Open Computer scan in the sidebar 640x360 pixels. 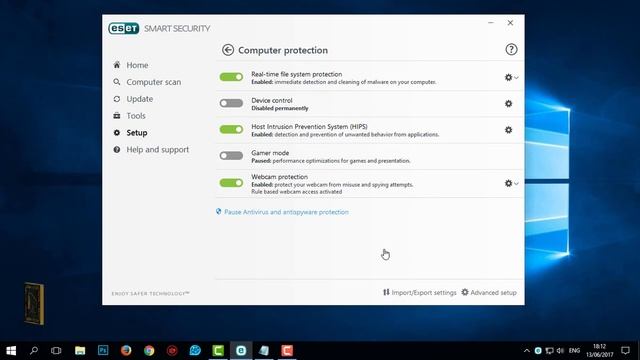153,82
